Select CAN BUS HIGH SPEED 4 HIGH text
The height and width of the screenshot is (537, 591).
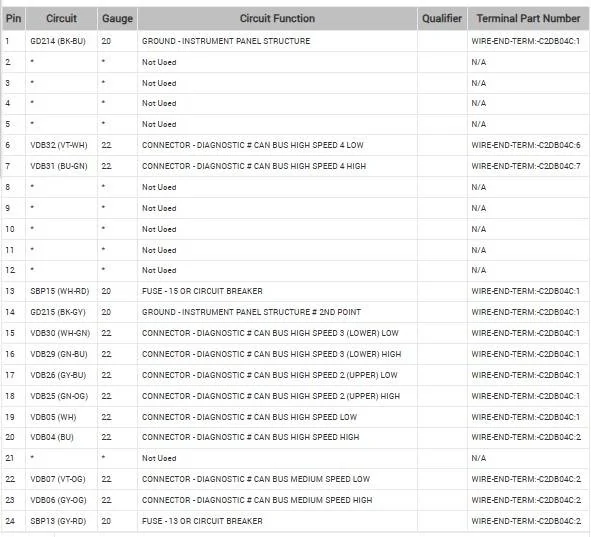pyautogui.click(x=310, y=166)
